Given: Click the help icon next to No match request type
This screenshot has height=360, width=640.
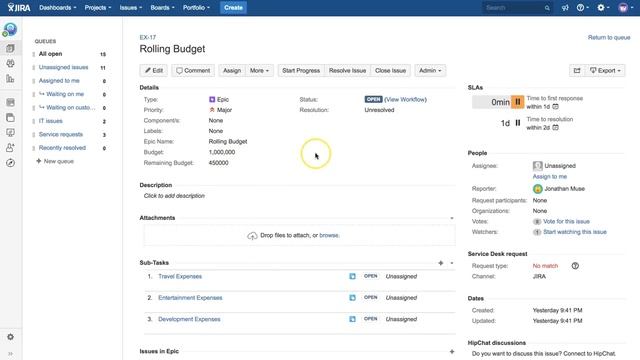Looking at the screenshot, I should (x=575, y=266).
